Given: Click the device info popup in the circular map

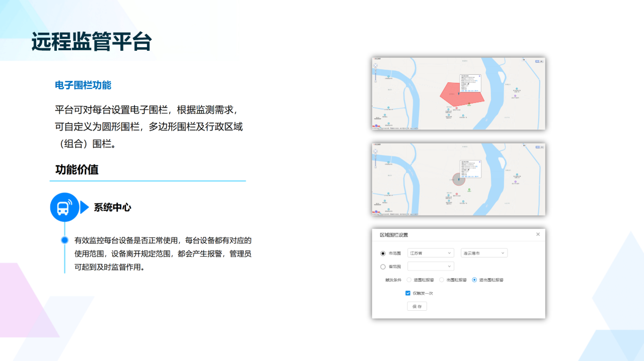Looking at the screenshot, I should [470, 169].
